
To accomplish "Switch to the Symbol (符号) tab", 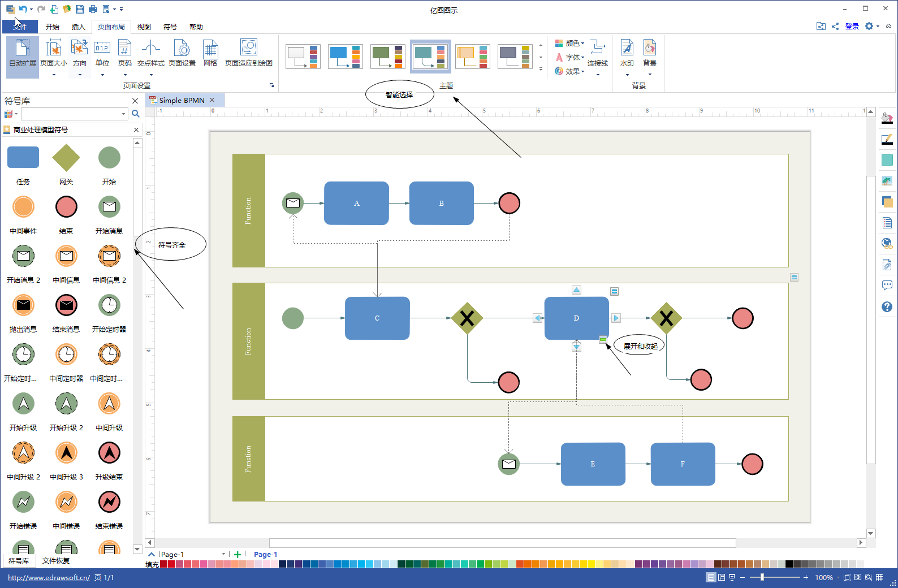I will (170, 27).
